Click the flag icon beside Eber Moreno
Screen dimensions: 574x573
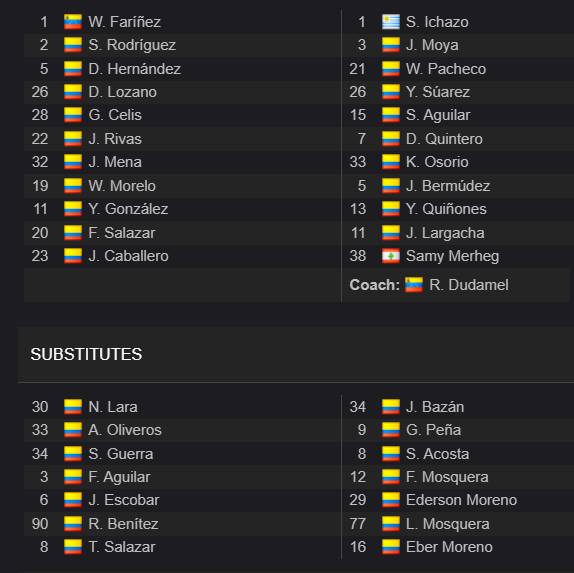pos(391,547)
